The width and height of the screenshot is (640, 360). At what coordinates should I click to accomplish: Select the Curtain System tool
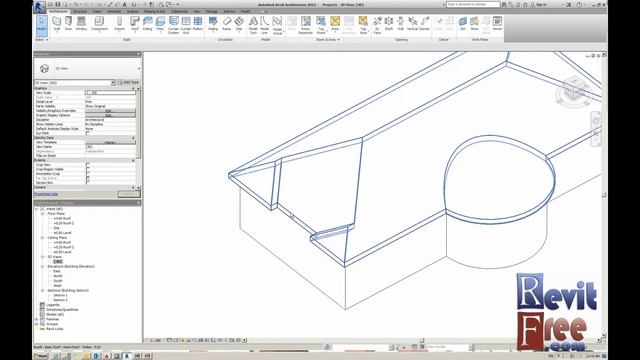173,24
